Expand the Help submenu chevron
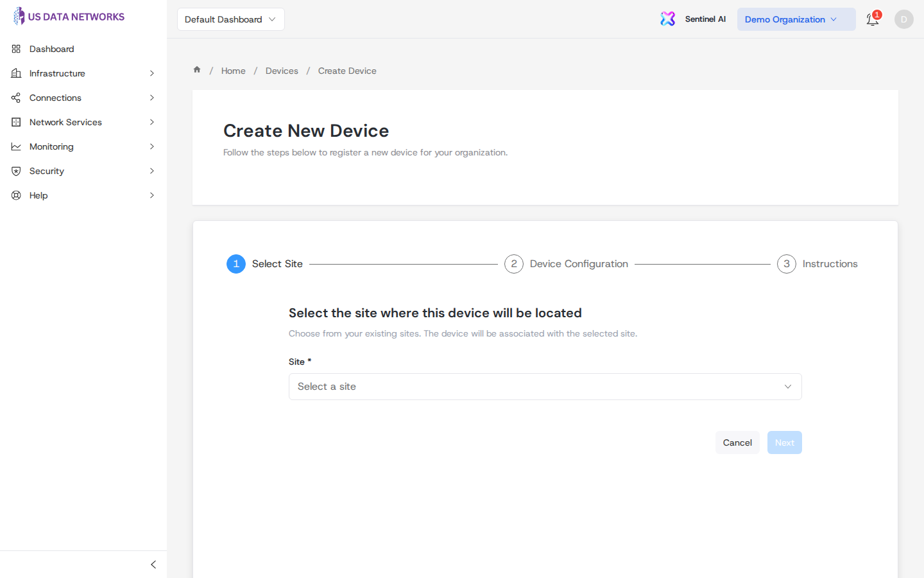924x578 pixels. tap(152, 195)
